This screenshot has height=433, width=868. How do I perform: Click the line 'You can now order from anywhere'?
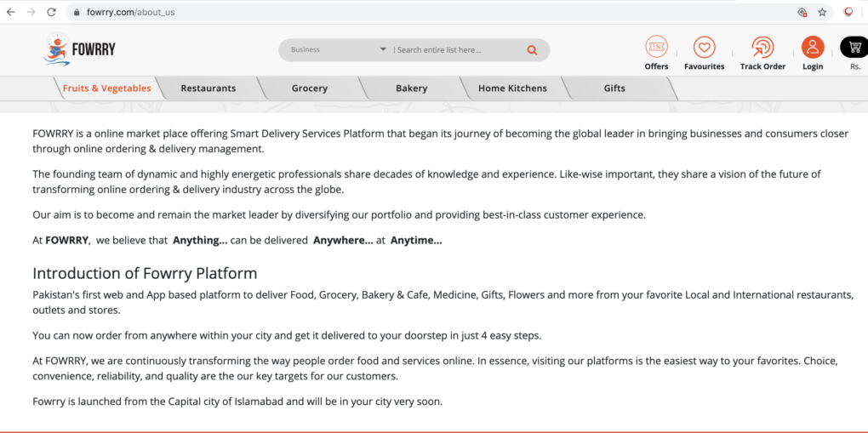click(288, 335)
